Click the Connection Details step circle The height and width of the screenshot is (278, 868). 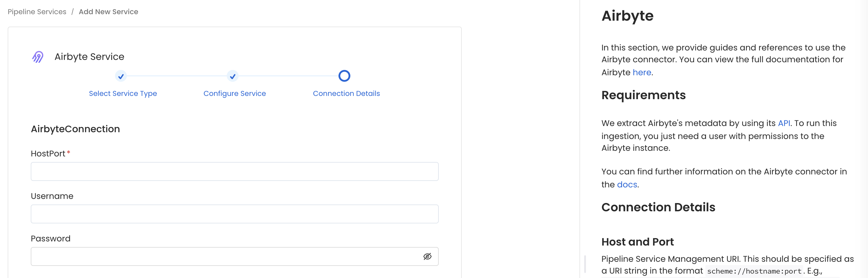tap(344, 76)
